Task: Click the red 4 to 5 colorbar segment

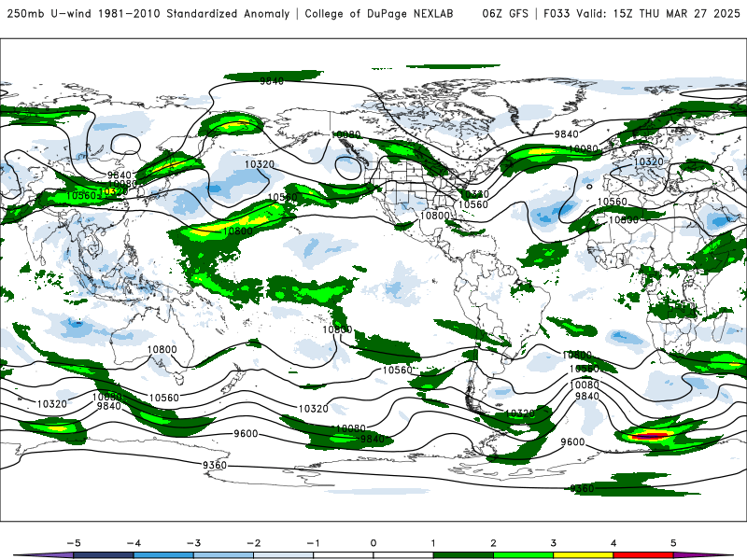Action: pos(643,555)
